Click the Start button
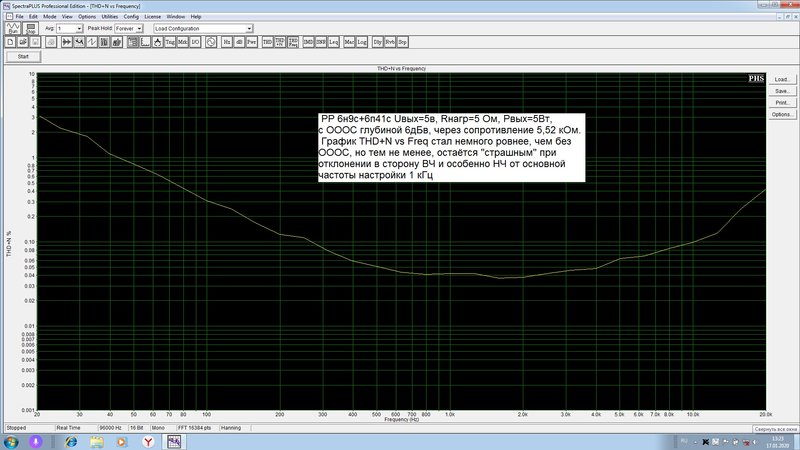Image resolution: width=800 pixels, height=450 pixels. tap(23, 57)
